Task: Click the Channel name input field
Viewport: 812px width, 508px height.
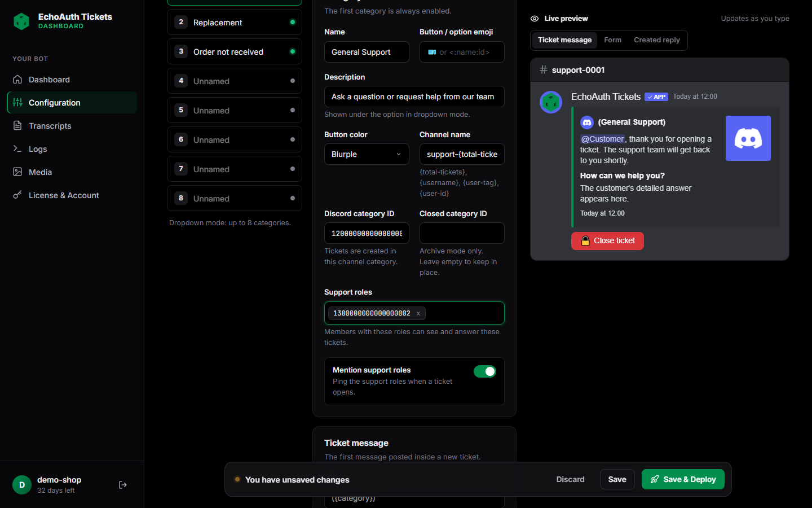Action: 462,154
